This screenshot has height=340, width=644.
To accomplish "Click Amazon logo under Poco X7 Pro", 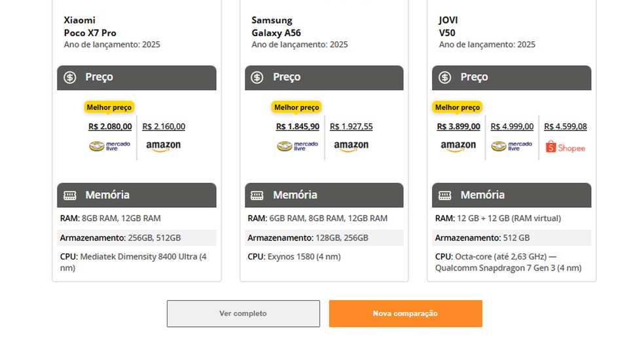I will [164, 146].
